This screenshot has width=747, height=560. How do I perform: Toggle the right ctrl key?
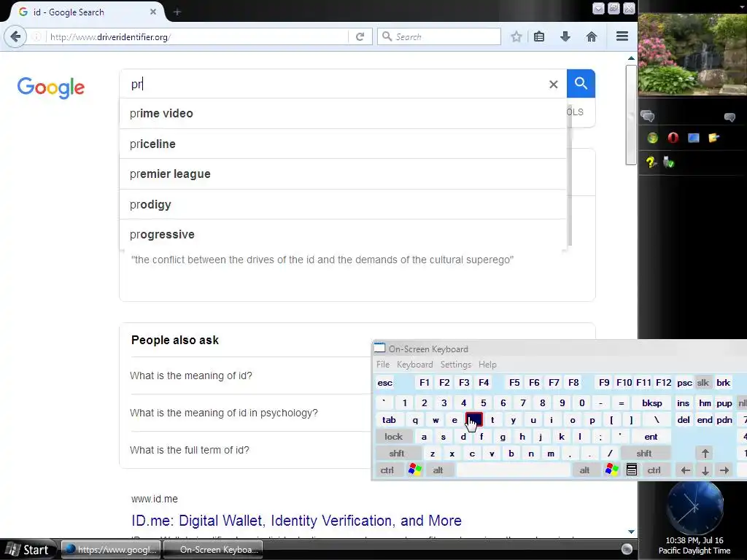654,470
